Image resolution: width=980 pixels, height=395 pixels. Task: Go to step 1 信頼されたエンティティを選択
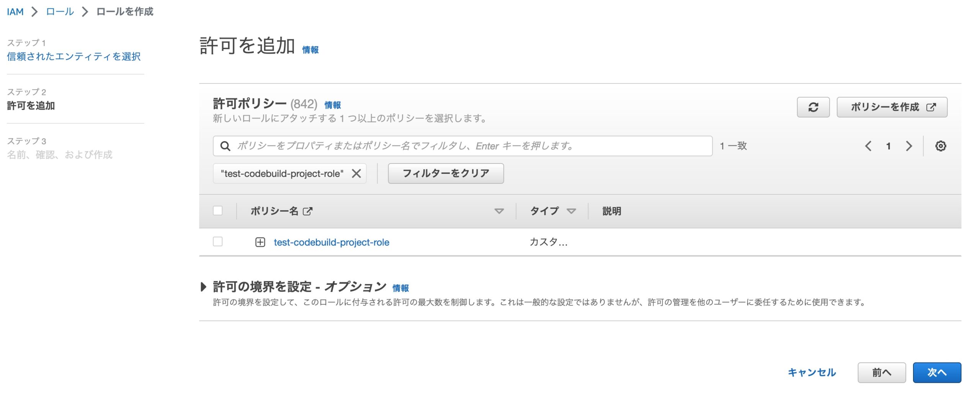[74, 56]
